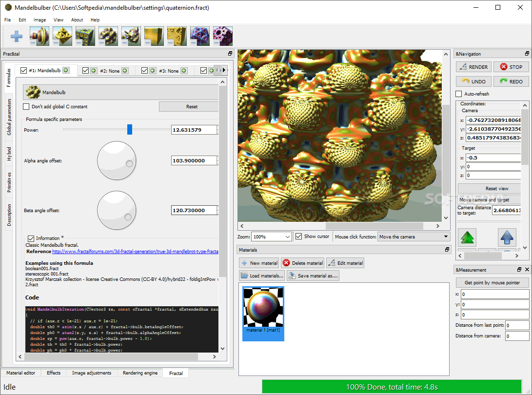Click the New material button
Viewport: 532px width, 395px height.
(x=259, y=263)
